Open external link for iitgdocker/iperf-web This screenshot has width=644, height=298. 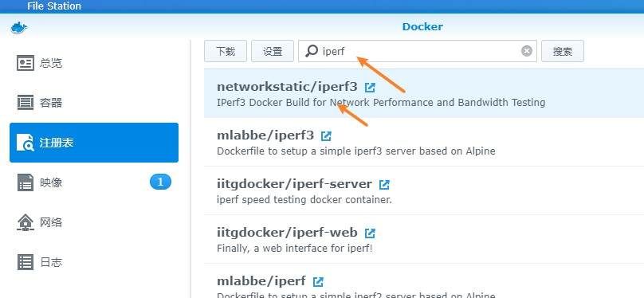[x=370, y=233]
